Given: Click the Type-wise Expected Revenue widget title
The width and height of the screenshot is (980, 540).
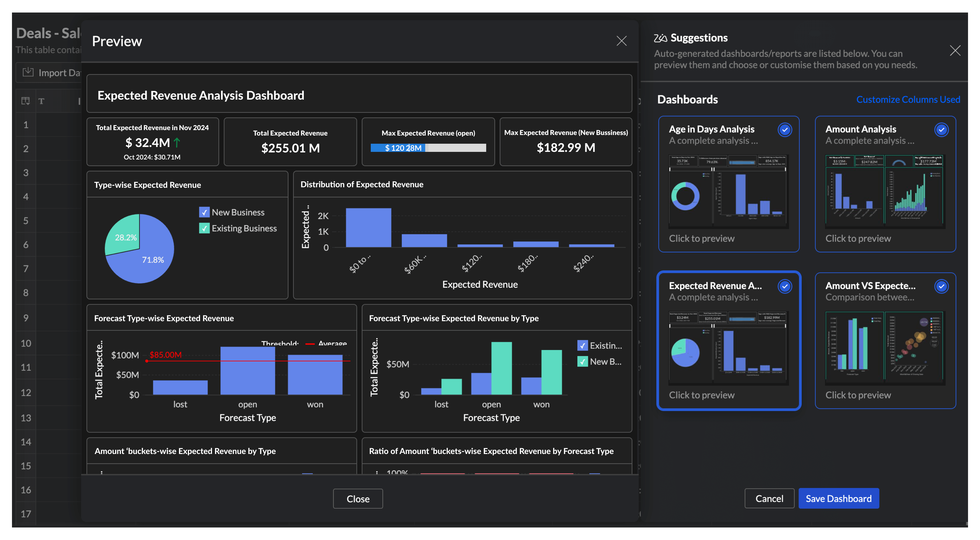Looking at the screenshot, I should click(x=148, y=185).
